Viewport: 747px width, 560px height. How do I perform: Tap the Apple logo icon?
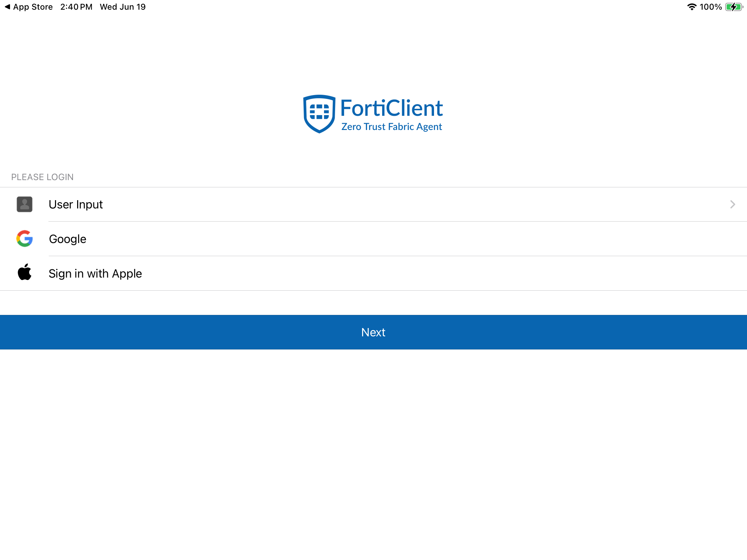click(25, 272)
